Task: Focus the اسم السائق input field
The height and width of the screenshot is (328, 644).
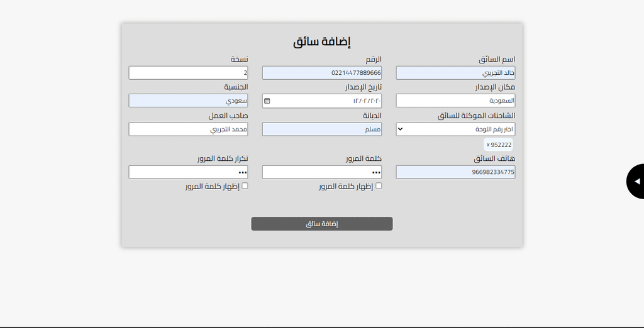Action: click(455, 73)
